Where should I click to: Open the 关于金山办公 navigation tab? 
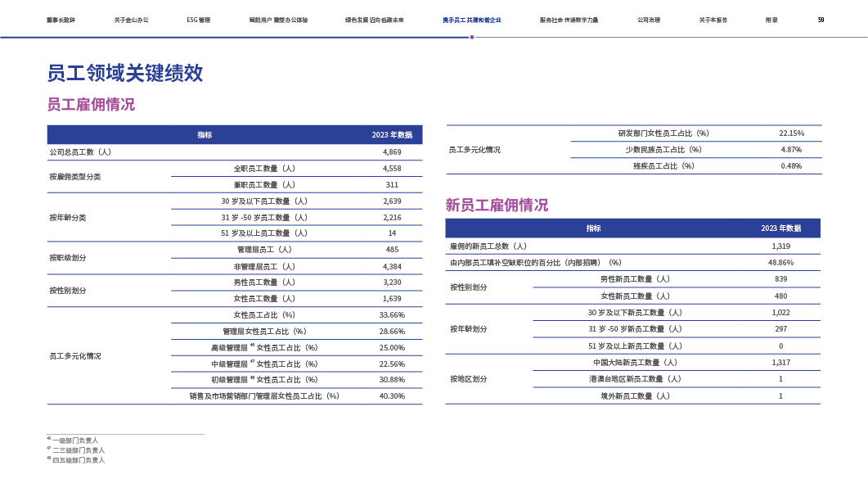(x=131, y=20)
